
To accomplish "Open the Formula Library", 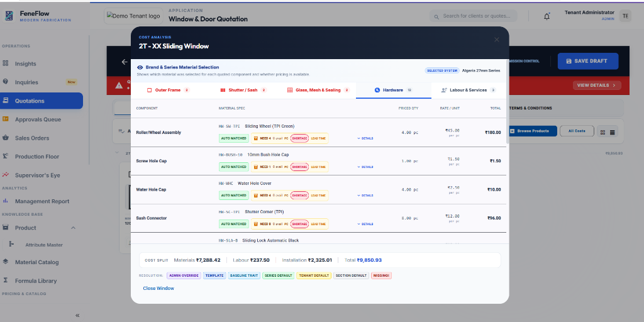I will point(36,281).
